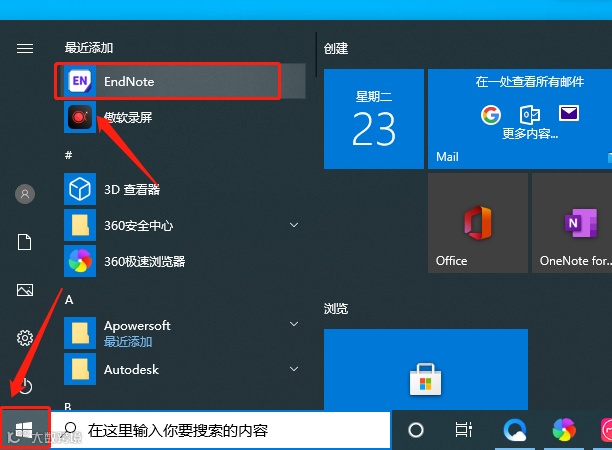
Task: Expand the 360安全中心 folder chevron
Action: pos(294,225)
